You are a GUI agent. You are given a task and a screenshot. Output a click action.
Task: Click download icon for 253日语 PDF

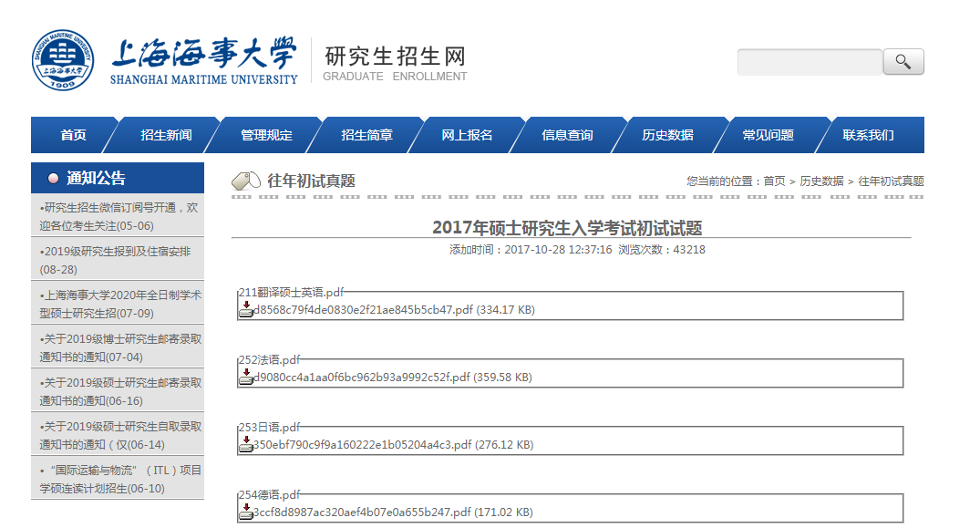[x=245, y=444]
